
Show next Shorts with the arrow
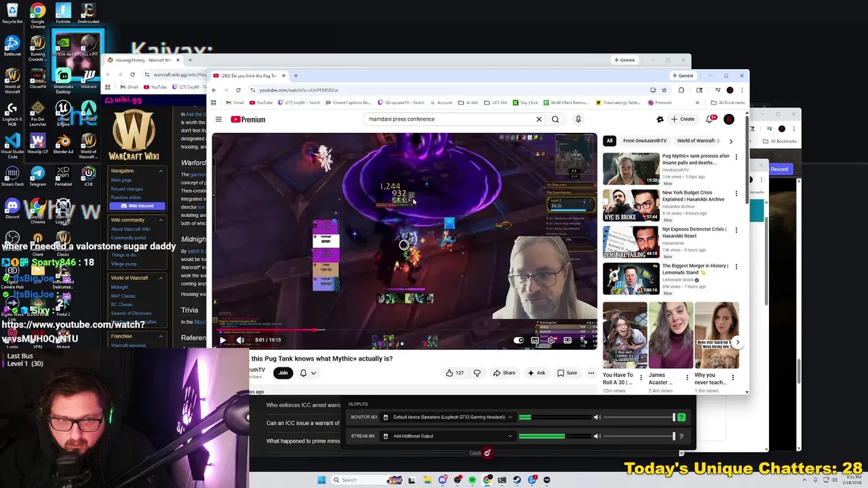click(x=738, y=342)
